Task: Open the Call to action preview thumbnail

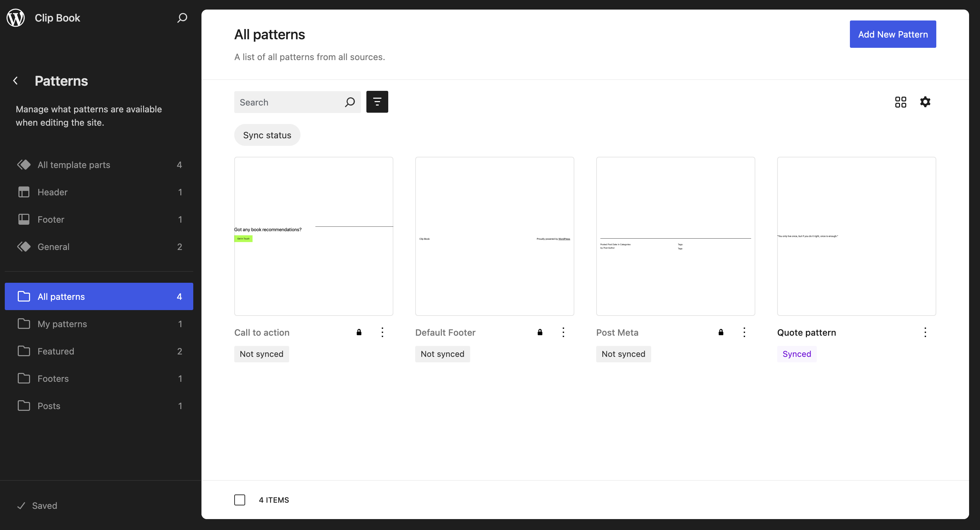Action: pyautogui.click(x=313, y=236)
